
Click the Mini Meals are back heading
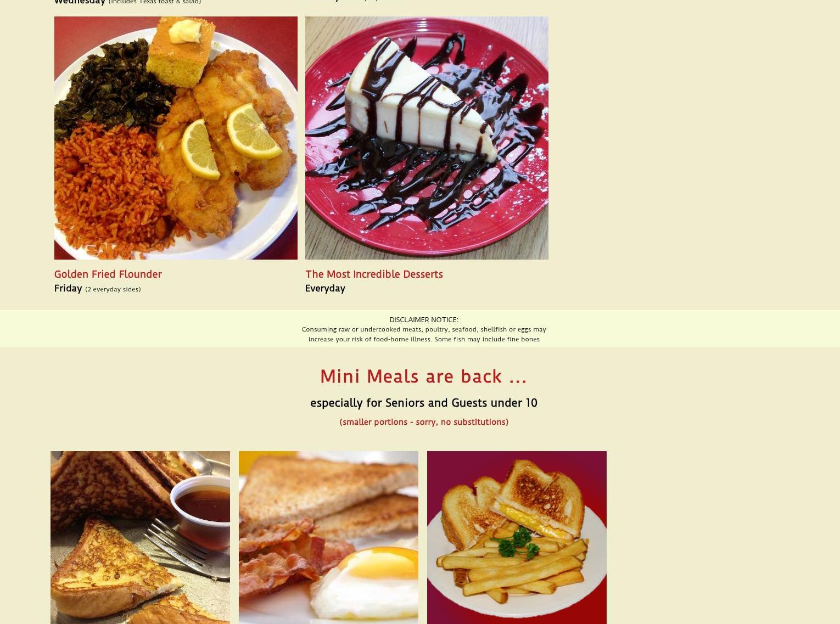tap(424, 376)
